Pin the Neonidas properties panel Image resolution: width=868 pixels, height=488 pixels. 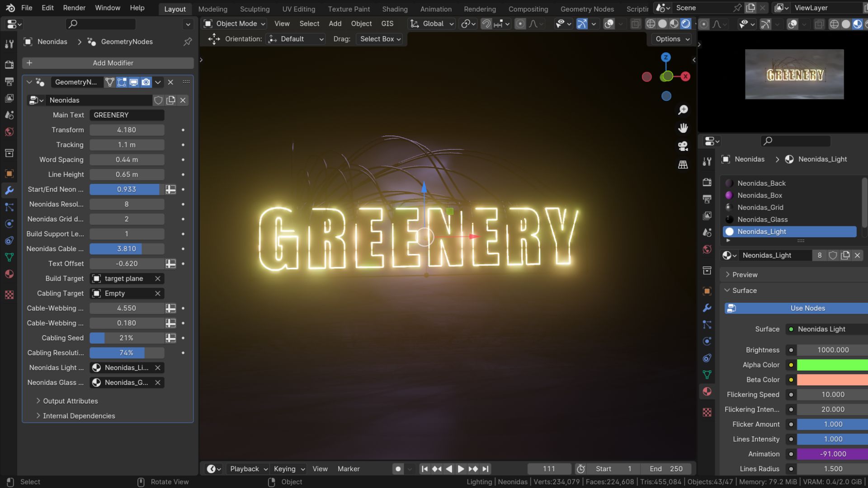[187, 42]
